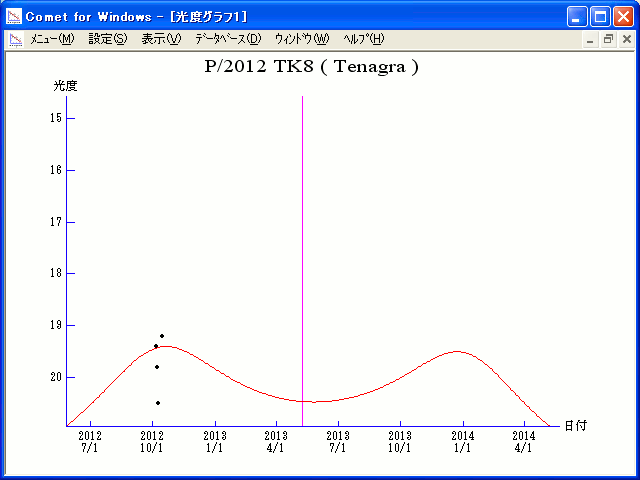Click the graph title P/2012 TK8 ( Tenagra )

tap(311, 67)
